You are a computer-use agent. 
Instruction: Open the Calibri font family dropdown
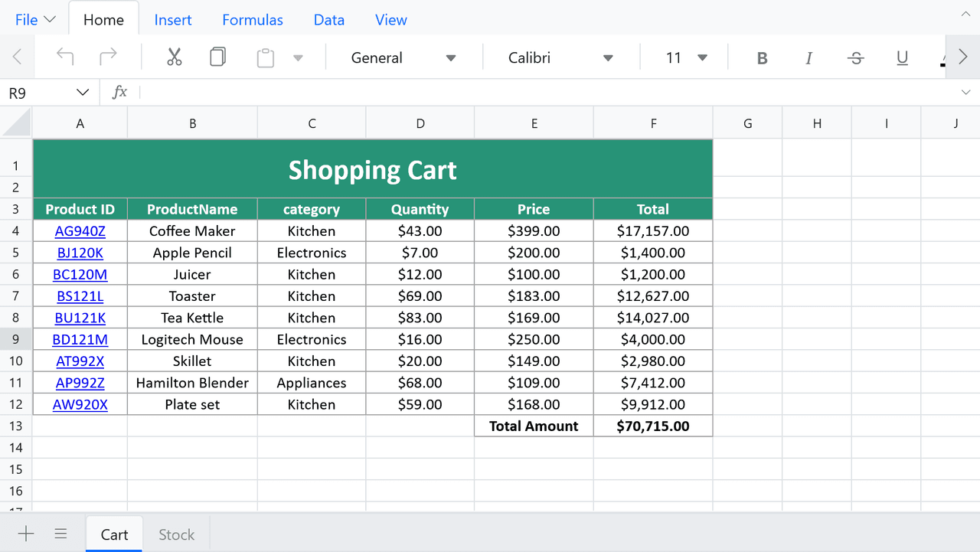[x=560, y=57]
